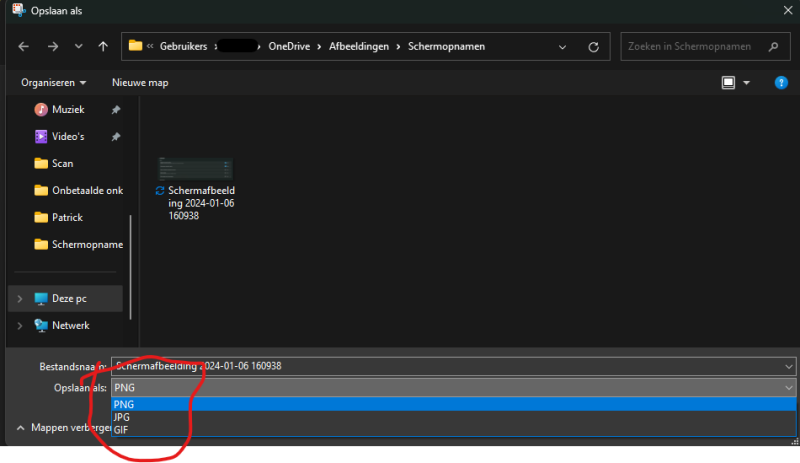
Task: Click the refresh icon in address bar
Action: [x=593, y=46]
